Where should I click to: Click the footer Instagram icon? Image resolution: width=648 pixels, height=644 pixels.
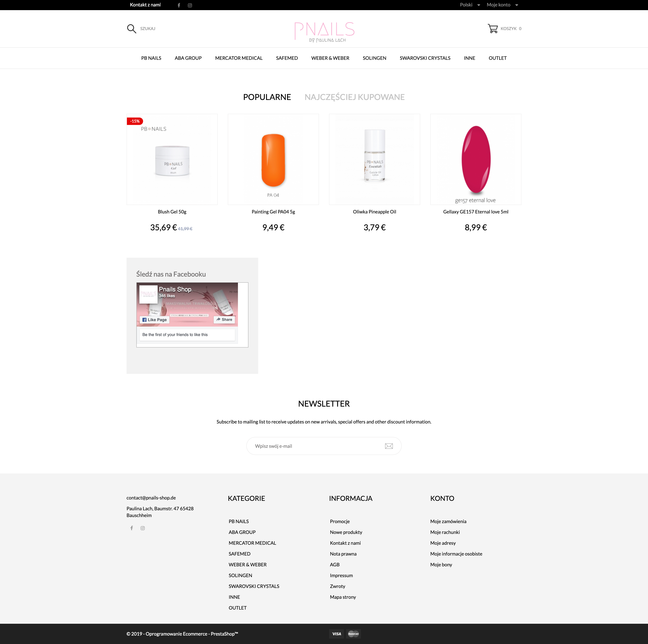[x=143, y=528]
